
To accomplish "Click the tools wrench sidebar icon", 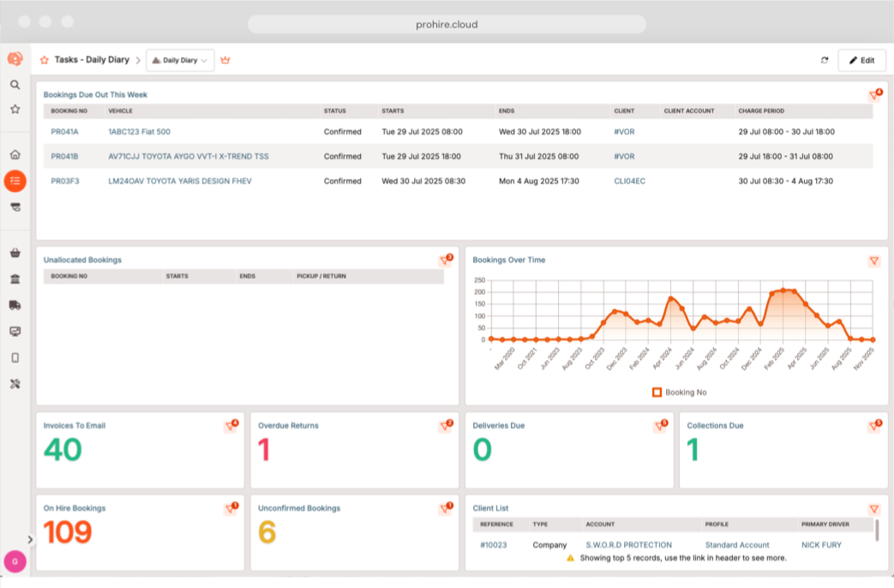I will coord(15,384).
